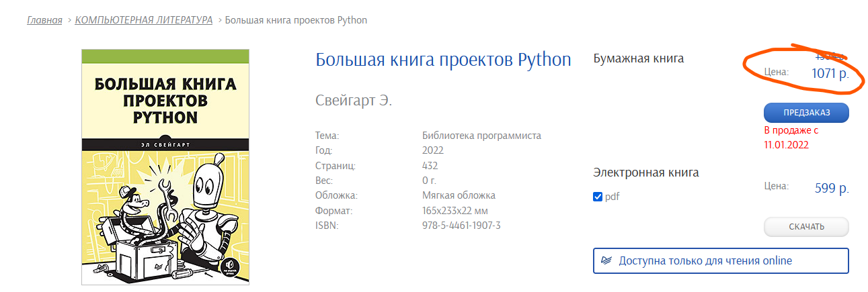The width and height of the screenshot is (868, 292).
Task: Click the e-book price 599 р.
Action: tap(832, 188)
